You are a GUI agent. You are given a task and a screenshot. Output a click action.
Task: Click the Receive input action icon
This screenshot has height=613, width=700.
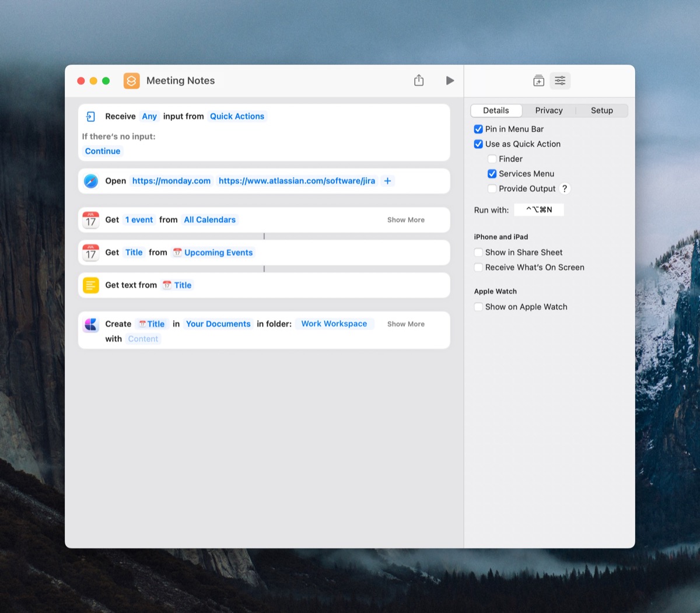point(91,116)
